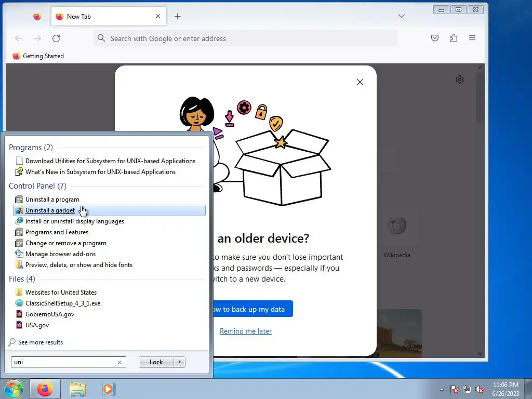Open Windows Media Player from the taskbar
The width and height of the screenshot is (532, 399).
coord(109,389)
